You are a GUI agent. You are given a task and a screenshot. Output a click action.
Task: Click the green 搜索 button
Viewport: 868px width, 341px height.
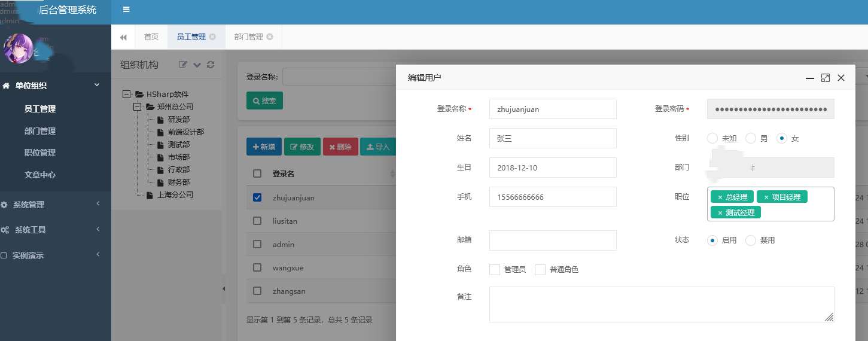pos(264,101)
